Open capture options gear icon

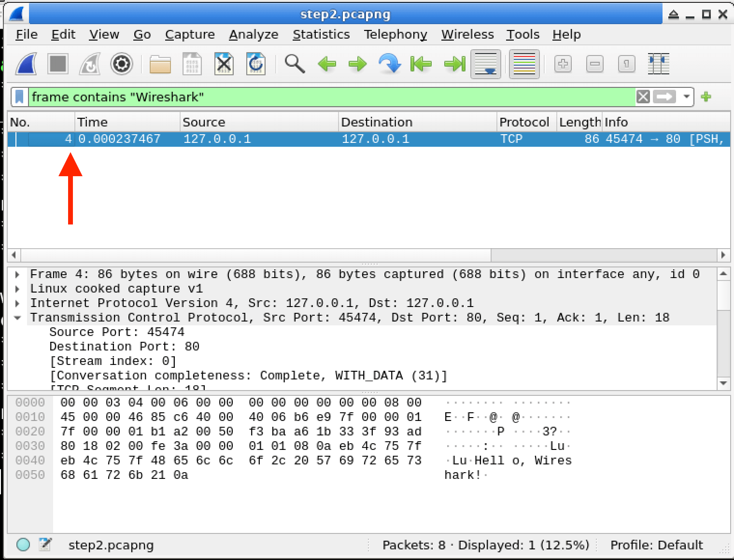point(121,64)
